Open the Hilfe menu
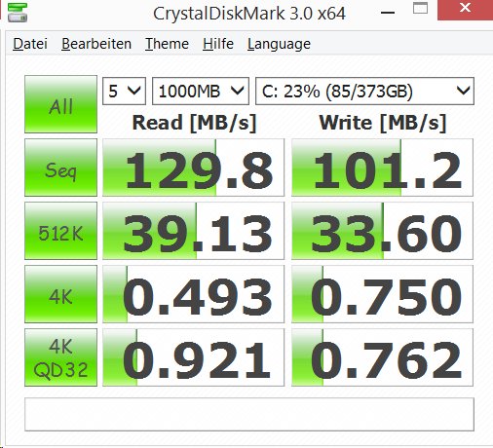The width and height of the screenshot is (493, 448). [x=218, y=44]
